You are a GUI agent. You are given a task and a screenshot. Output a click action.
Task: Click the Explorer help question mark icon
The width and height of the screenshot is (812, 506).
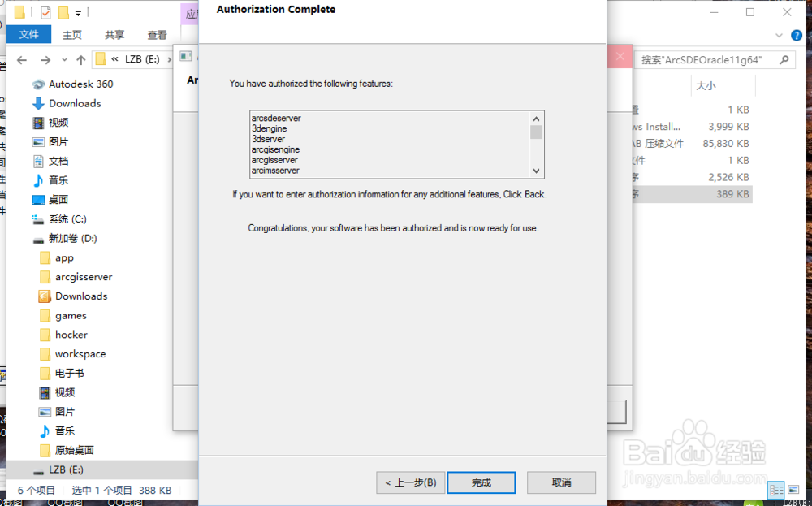tap(797, 35)
